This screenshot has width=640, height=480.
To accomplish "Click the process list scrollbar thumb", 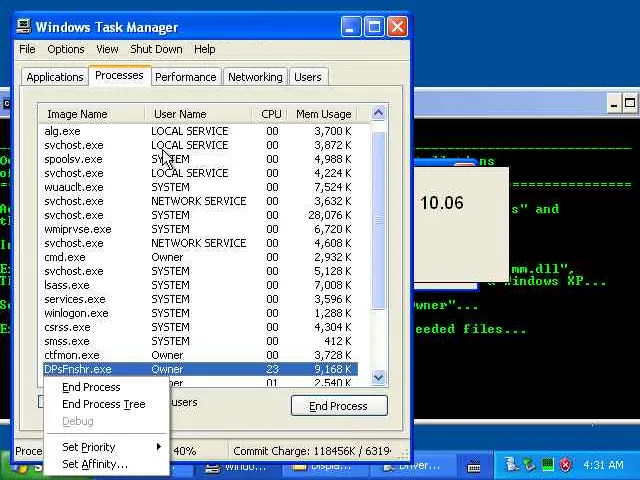I will coord(378,220).
